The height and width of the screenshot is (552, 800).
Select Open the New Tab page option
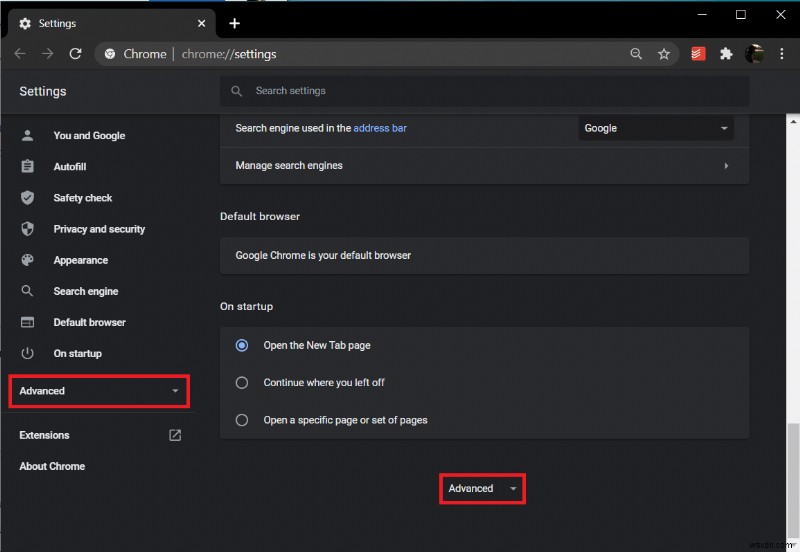click(242, 345)
